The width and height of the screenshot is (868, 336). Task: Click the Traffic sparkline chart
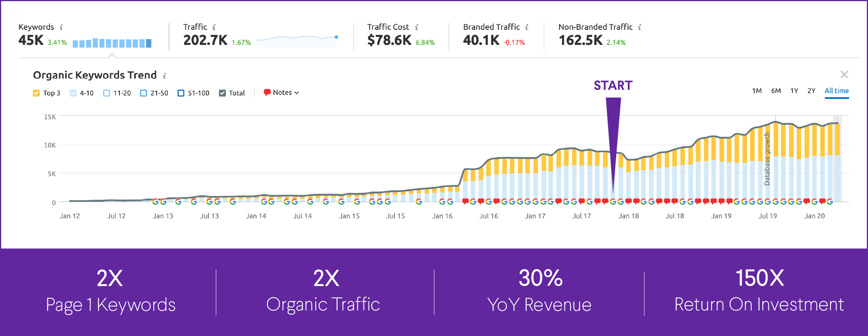[297, 41]
